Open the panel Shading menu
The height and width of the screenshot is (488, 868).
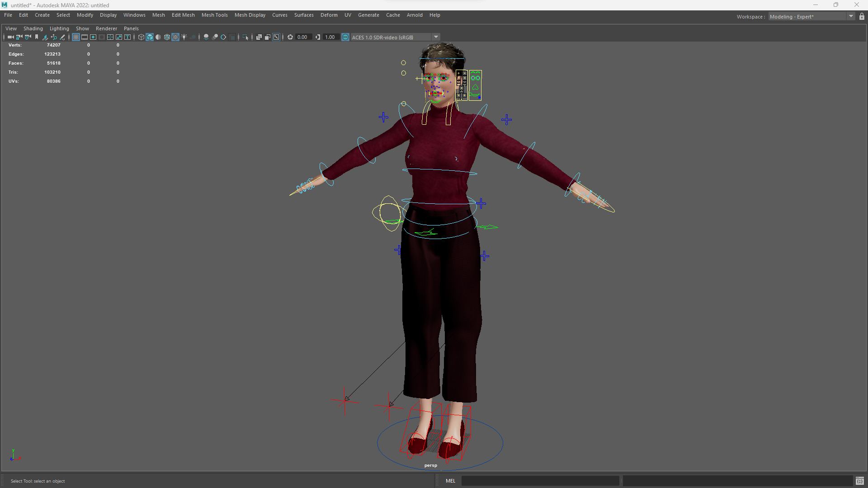click(33, 28)
